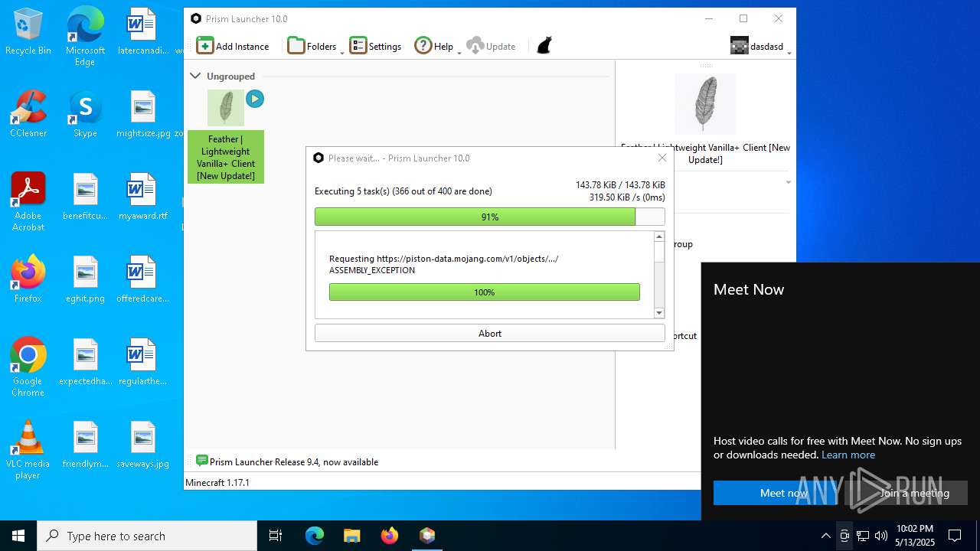
Task: Click the news speech bubble icon
Action: coord(202,461)
